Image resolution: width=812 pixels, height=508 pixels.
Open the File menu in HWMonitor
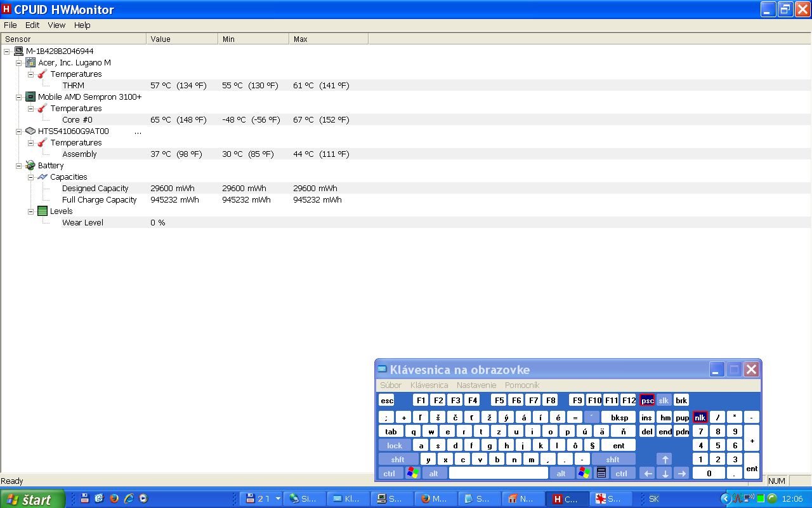[x=10, y=25]
